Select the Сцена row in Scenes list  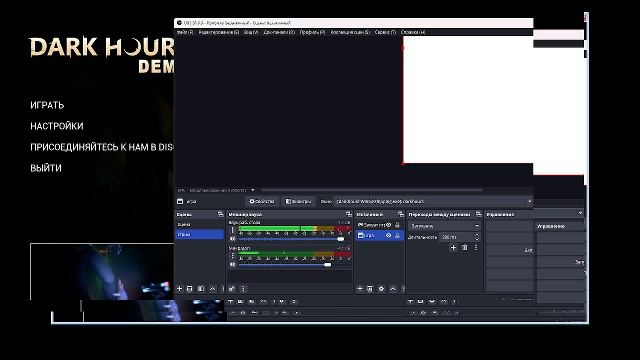click(x=200, y=224)
